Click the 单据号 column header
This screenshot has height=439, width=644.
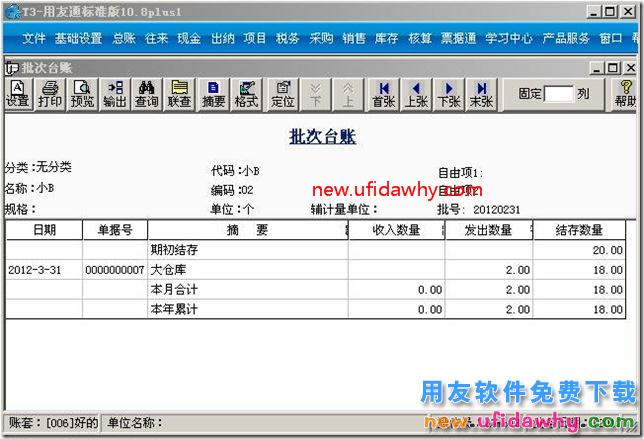(x=115, y=230)
